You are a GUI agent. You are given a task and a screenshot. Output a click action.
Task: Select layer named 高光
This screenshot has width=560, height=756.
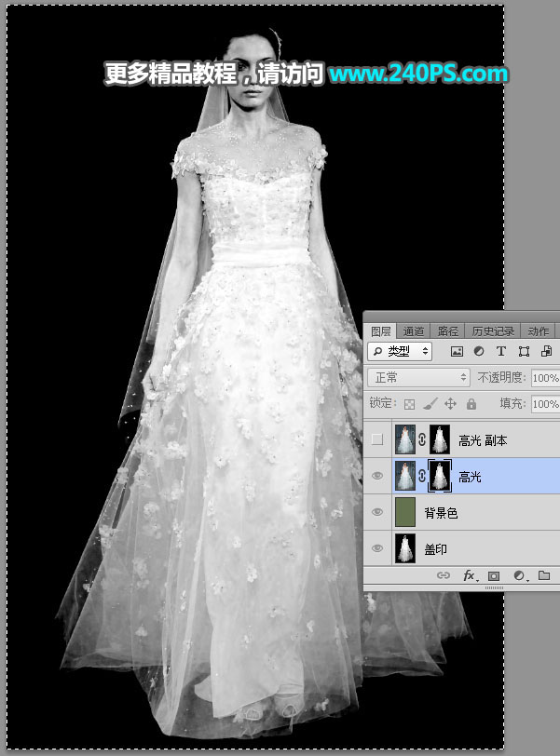click(470, 477)
